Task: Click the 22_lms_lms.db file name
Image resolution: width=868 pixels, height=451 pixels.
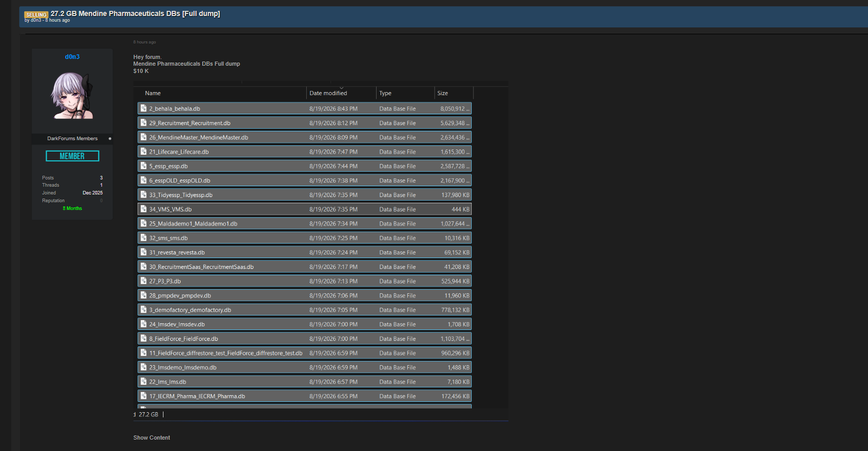Action: click(168, 382)
